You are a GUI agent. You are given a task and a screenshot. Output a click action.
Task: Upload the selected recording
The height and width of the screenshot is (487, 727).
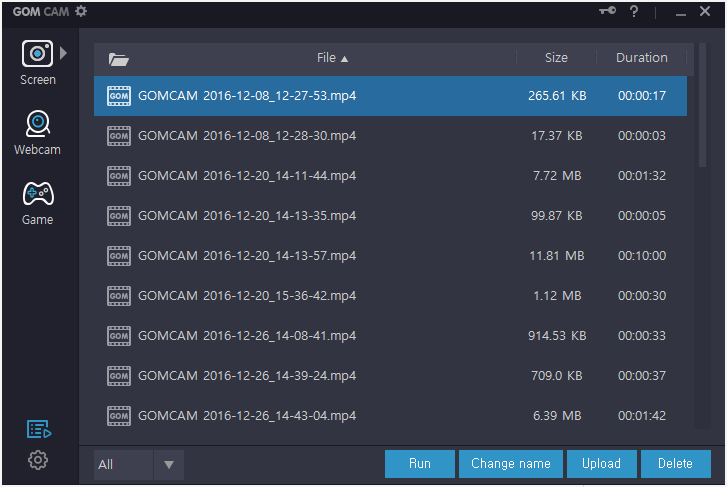point(601,464)
